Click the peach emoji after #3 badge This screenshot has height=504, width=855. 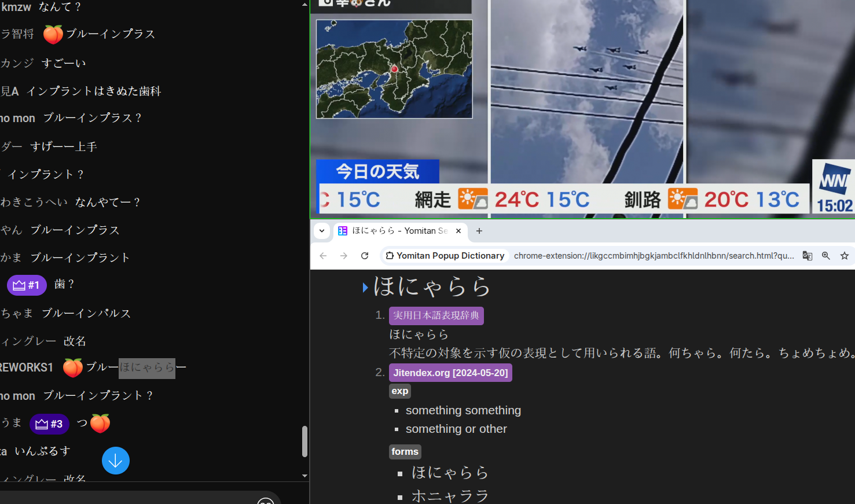100,424
